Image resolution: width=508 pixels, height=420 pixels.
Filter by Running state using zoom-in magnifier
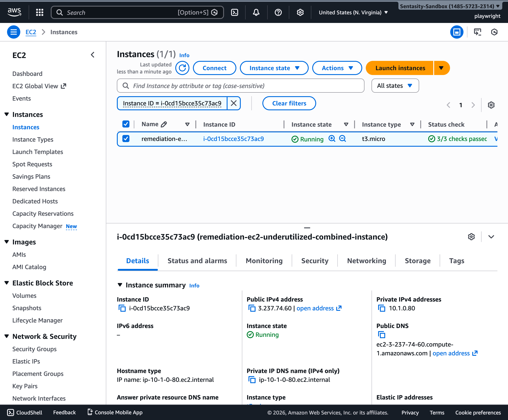332,139
